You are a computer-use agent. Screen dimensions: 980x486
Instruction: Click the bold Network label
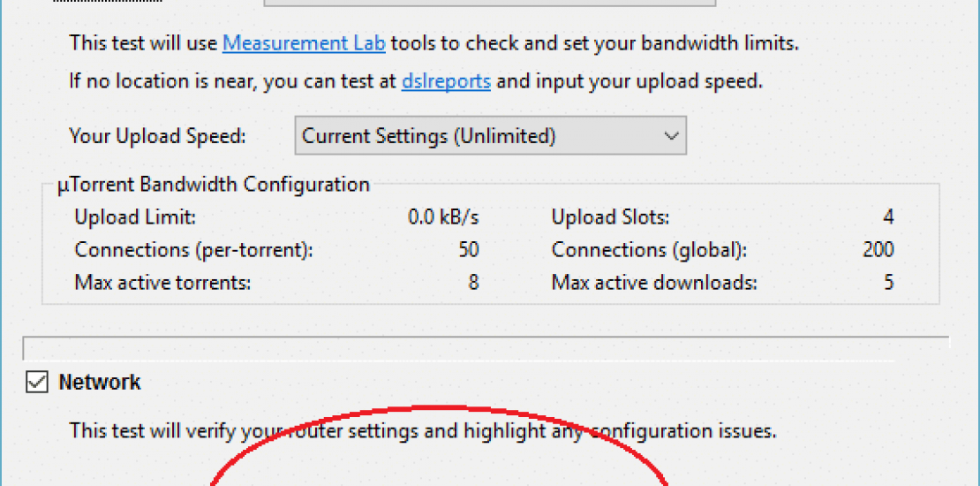tap(99, 383)
